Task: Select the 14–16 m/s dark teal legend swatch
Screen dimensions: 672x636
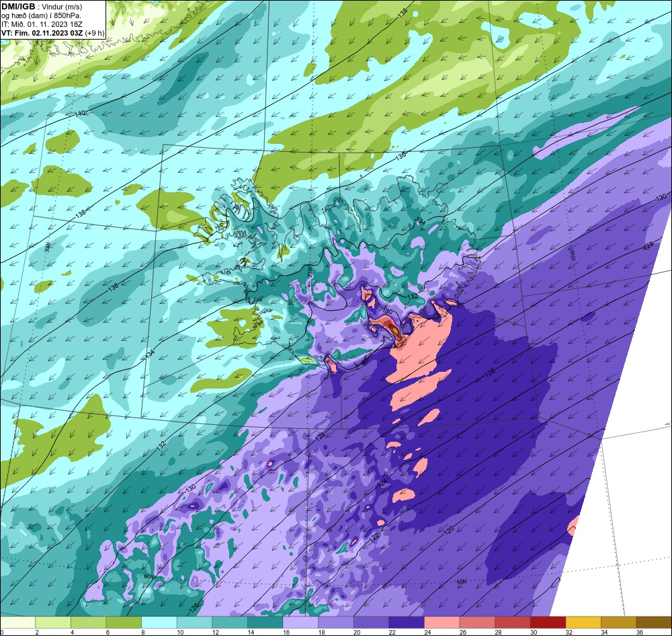Action: (x=265, y=623)
